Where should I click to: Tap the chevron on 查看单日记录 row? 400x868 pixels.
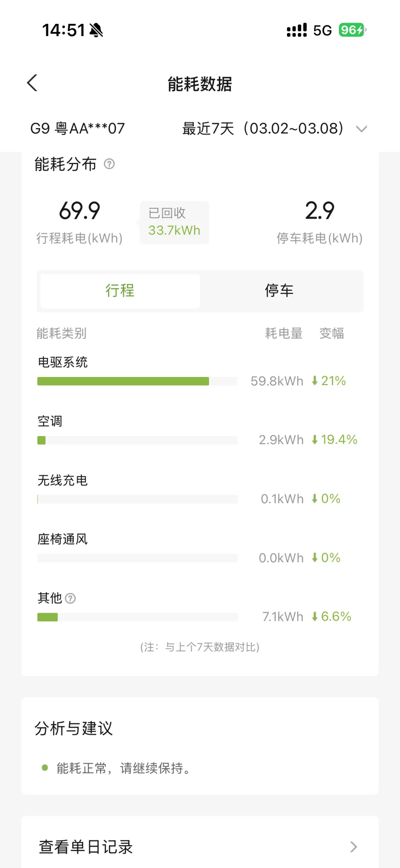pyautogui.click(x=354, y=847)
